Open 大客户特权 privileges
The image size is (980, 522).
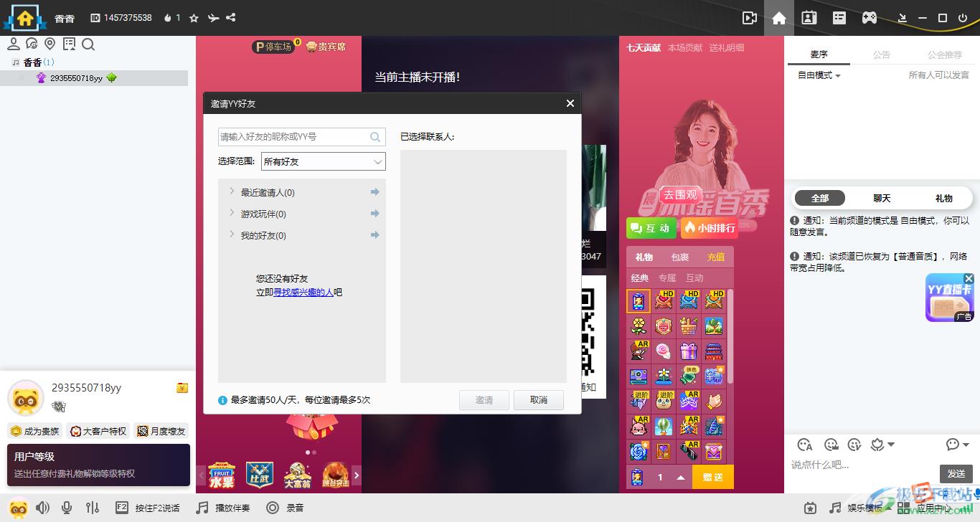[x=98, y=431]
